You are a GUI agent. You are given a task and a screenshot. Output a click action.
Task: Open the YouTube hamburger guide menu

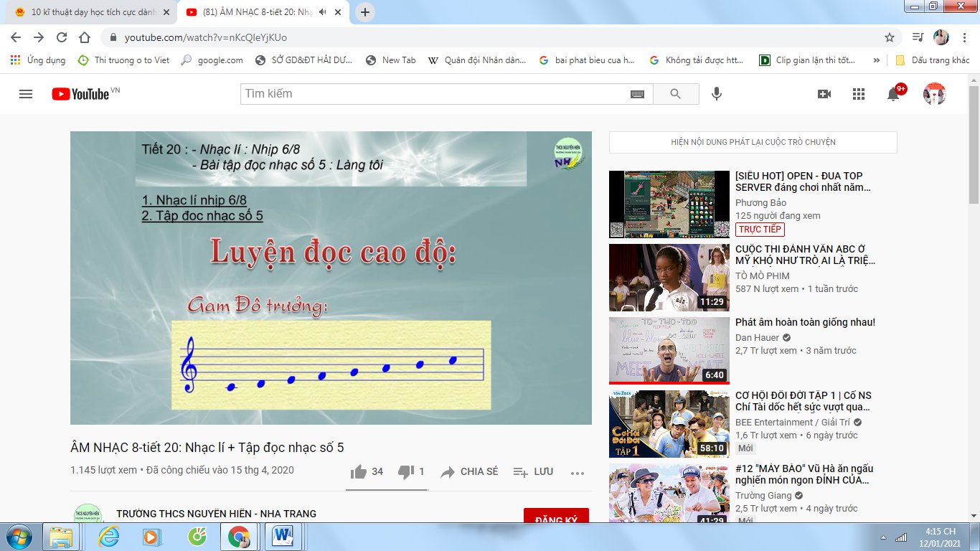pos(26,94)
